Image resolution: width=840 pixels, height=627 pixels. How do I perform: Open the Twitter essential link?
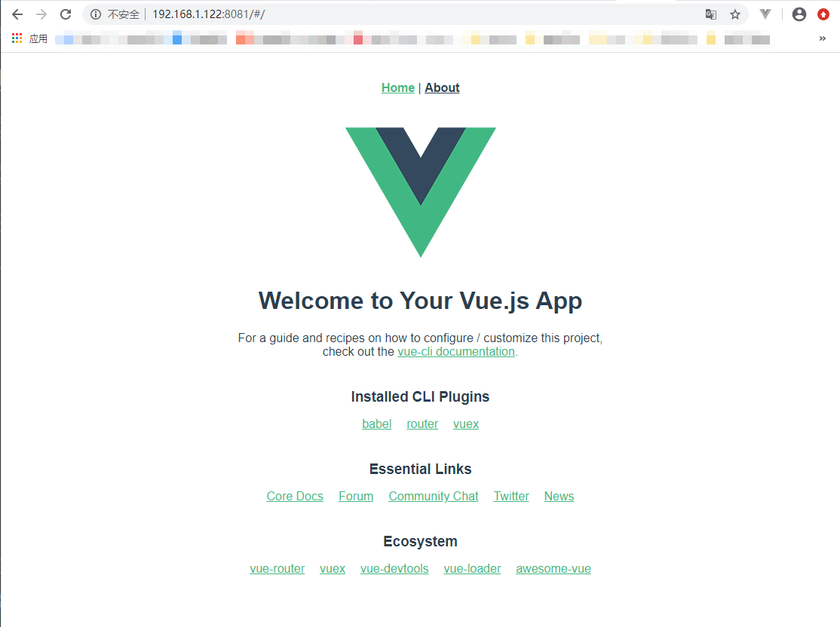coord(511,497)
